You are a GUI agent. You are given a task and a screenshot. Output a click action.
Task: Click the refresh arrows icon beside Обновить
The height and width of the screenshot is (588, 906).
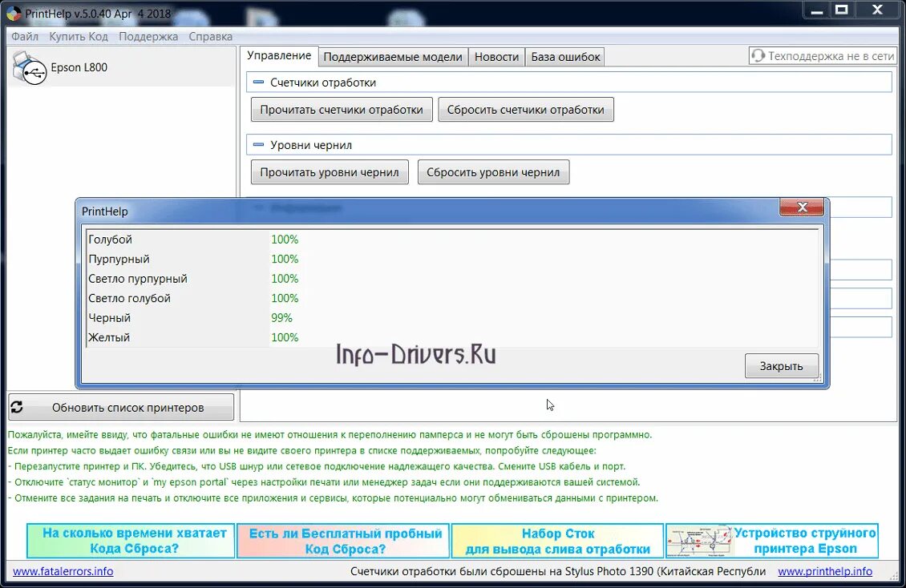pos(17,407)
